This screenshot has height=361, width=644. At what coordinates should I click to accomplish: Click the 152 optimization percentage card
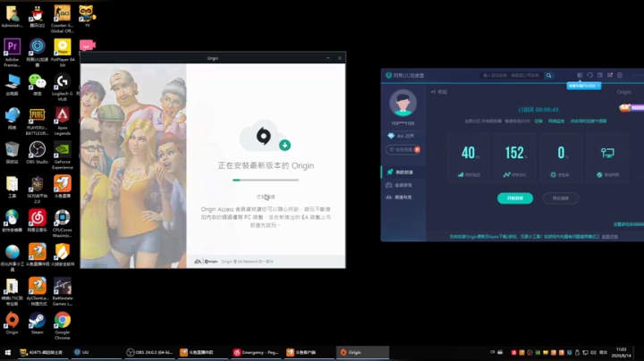[515, 159]
